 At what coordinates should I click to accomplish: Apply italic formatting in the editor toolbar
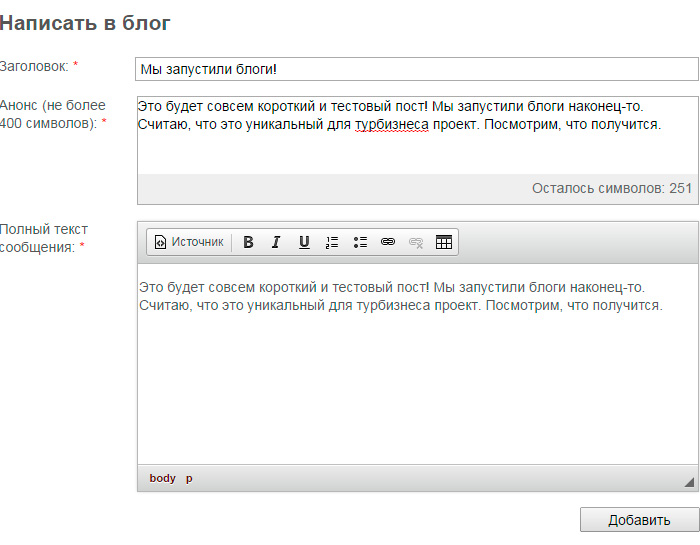coord(276,242)
